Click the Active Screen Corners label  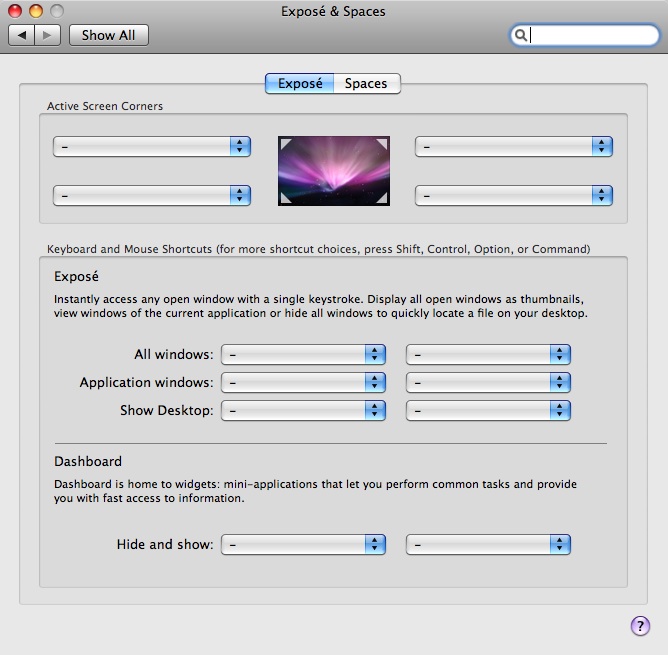[105, 106]
